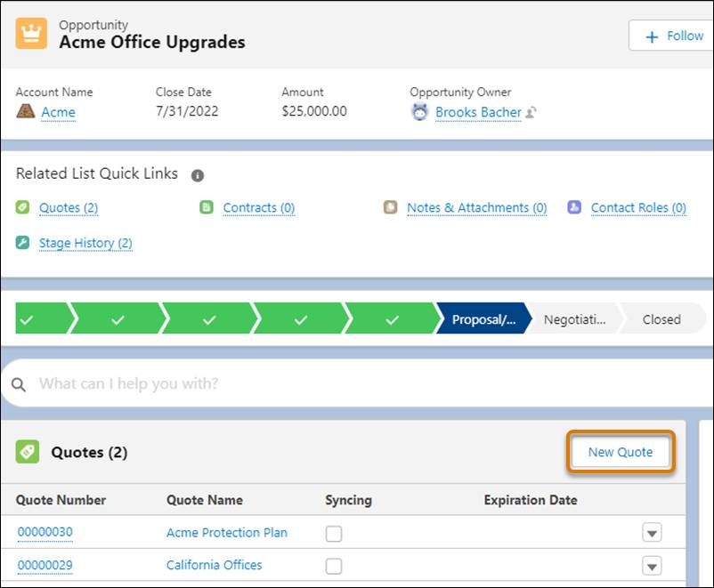Click Brooks Bacher's avatar icon

[419, 112]
